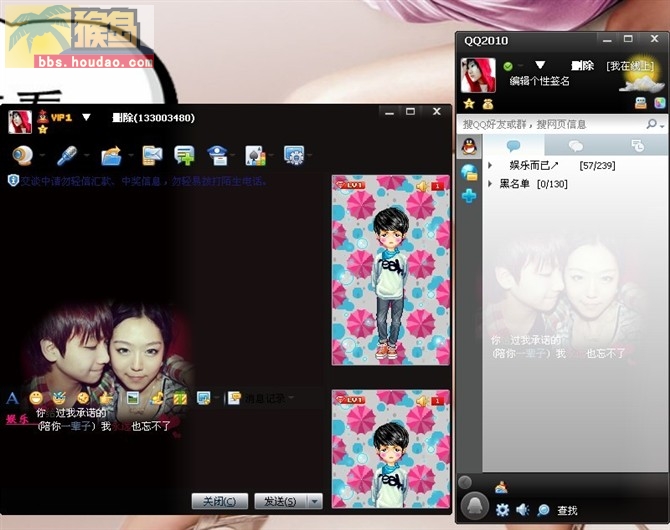Viewport: 670px width, 530px height.
Task: Open the star icon in QQ2010 panel
Action: coord(469,103)
